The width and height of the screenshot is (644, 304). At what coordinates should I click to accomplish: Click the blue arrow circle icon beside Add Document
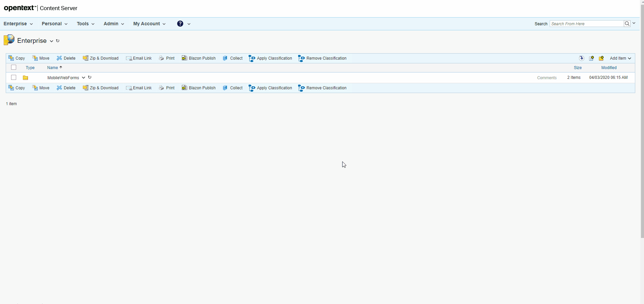click(581, 58)
